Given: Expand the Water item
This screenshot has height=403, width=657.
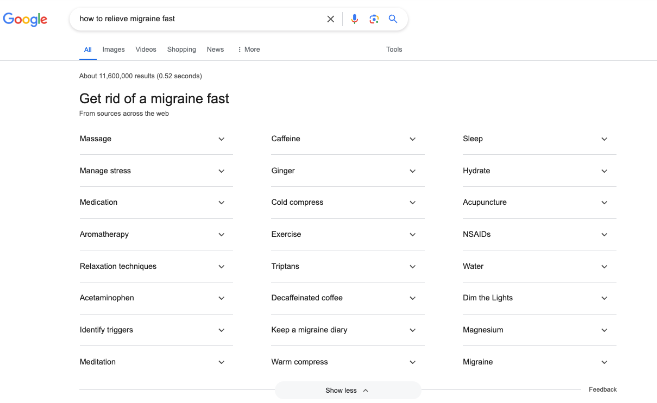Looking at the screenshot, I should (x=539, y=266).
